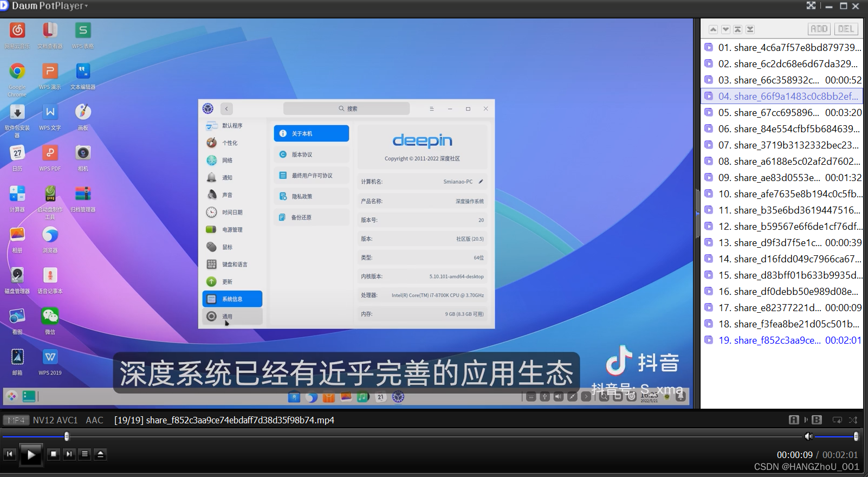This screenshot has width=868, height=477.
Task: Set A-B repeat end point B
Action: 817,420
